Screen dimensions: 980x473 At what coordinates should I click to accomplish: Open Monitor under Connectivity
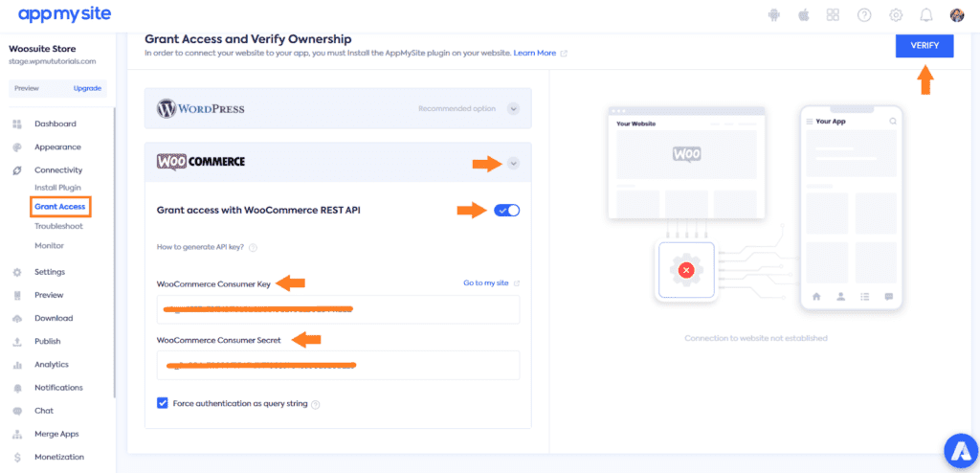click(x=49, y=246)
